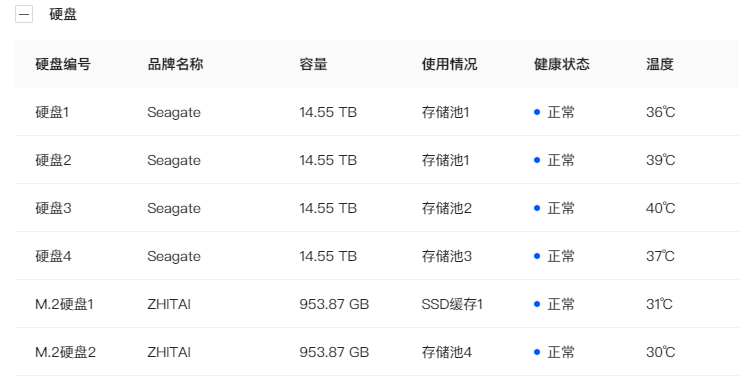750x377 pixels.
Task: Click the 硬盘编号 column header
Action: click(63, 64)
